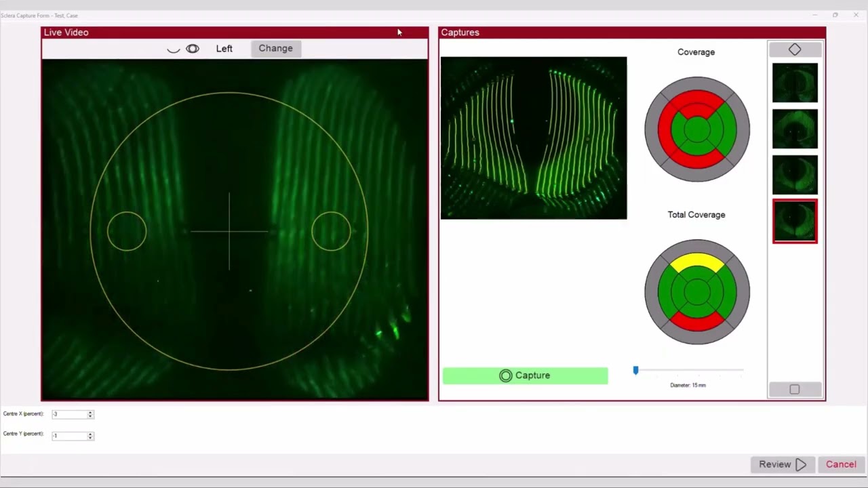Increase the Centre X percent value
Viewport: 868px width, 488px height.
coord(90,412)
